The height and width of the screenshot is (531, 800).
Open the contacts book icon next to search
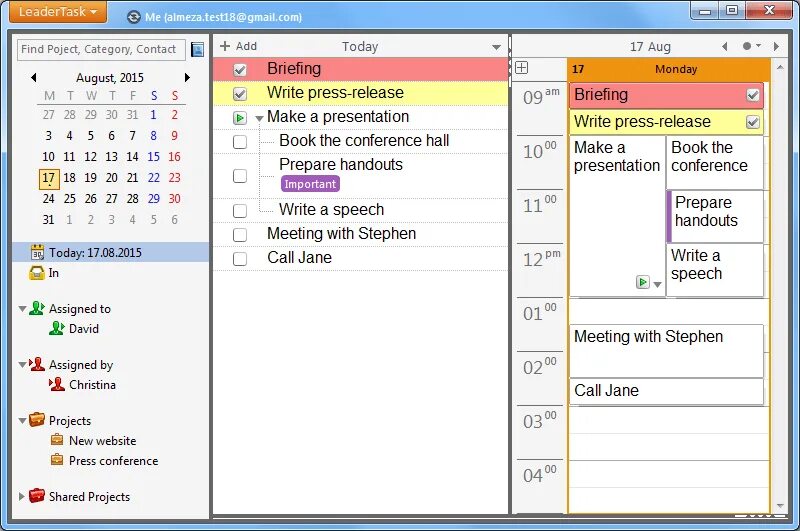197,49
